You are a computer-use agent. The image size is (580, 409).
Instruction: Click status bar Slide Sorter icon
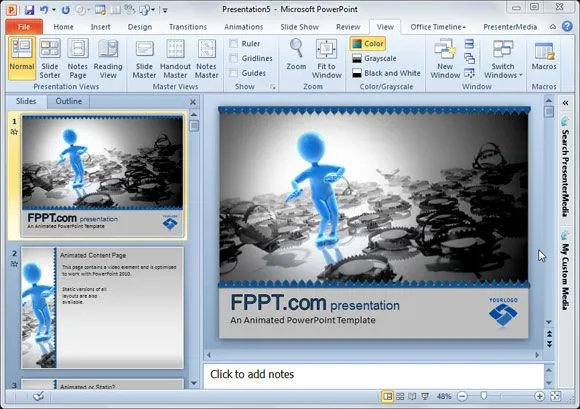pyautogui.click(x=400, y=396)
